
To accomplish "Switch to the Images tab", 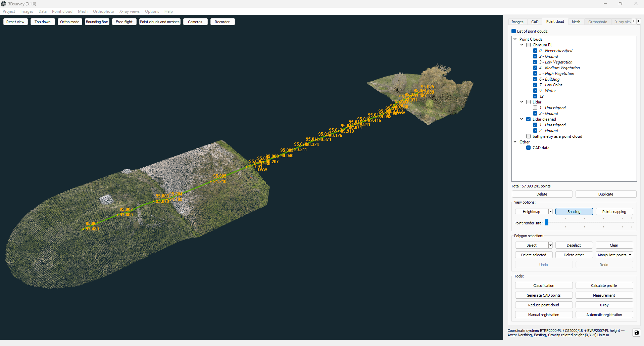I will [517, 22].
